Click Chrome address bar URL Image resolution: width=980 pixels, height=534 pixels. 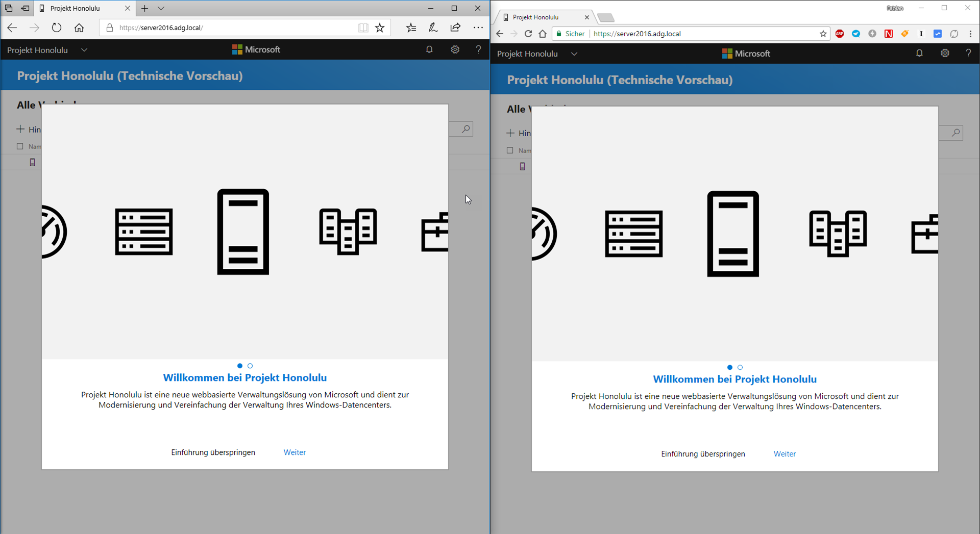637,34
